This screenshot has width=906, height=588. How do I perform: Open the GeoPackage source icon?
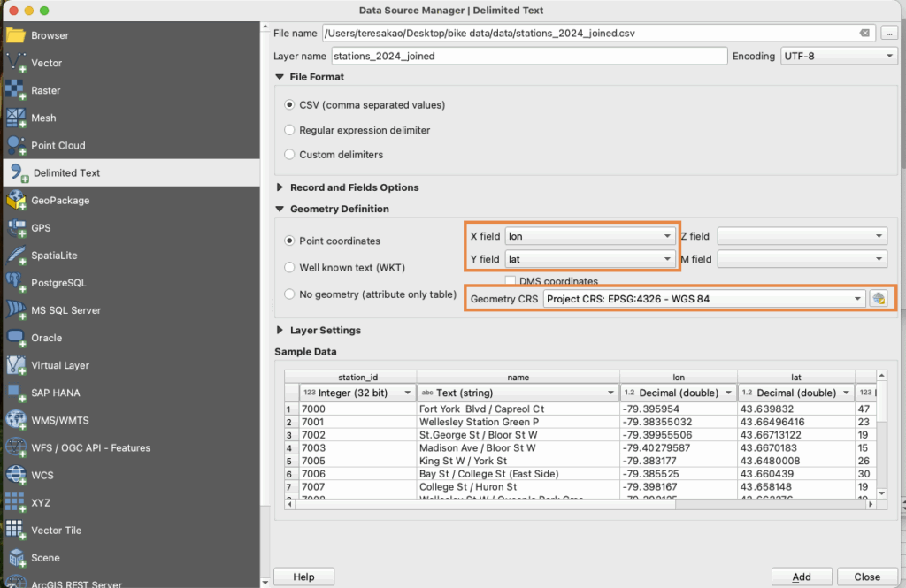click(16, 201)
